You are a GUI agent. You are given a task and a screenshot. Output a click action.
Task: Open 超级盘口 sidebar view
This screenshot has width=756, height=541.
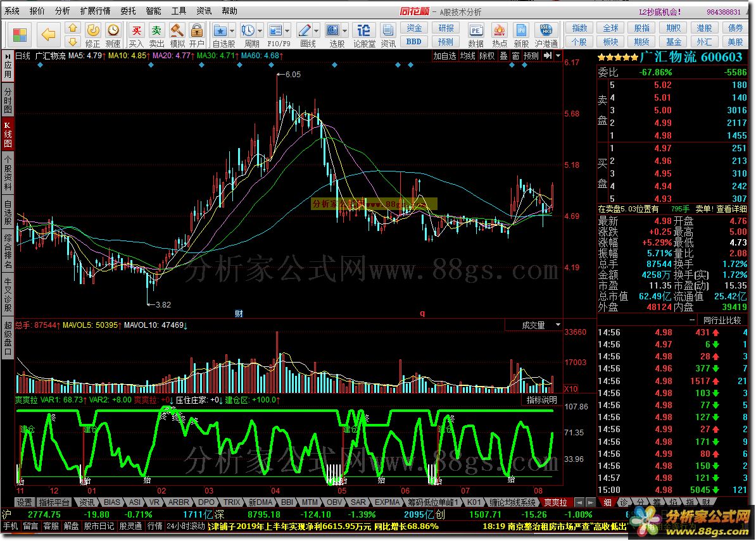click(8, 338)
